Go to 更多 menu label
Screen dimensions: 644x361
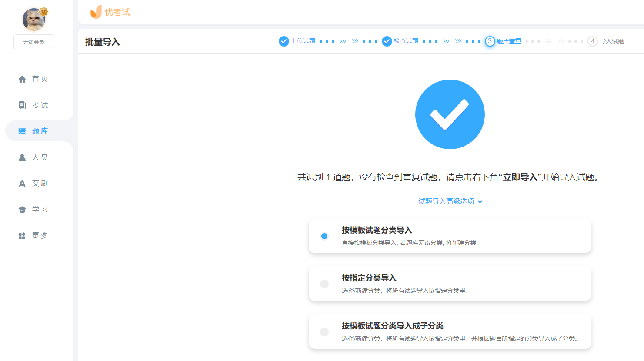point(40,235)
